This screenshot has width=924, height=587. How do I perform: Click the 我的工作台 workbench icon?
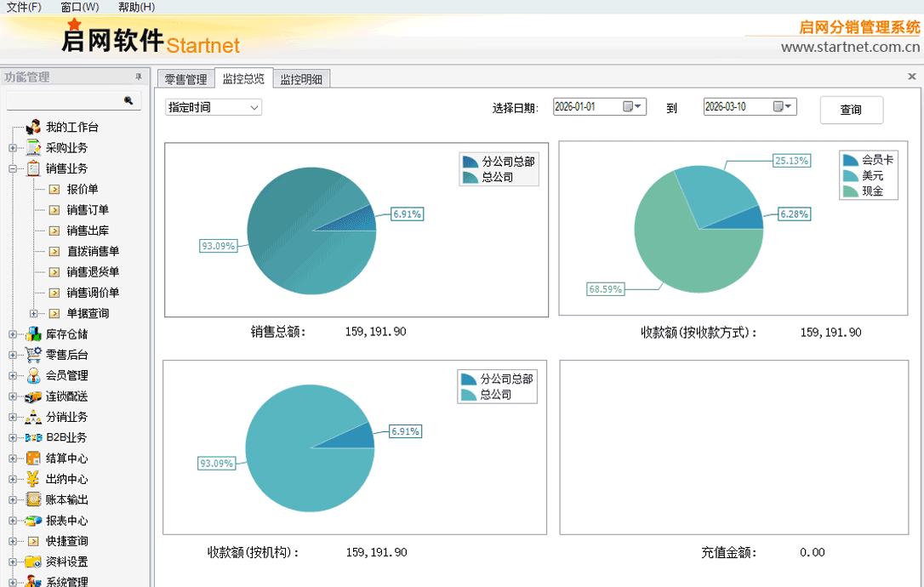33,127
